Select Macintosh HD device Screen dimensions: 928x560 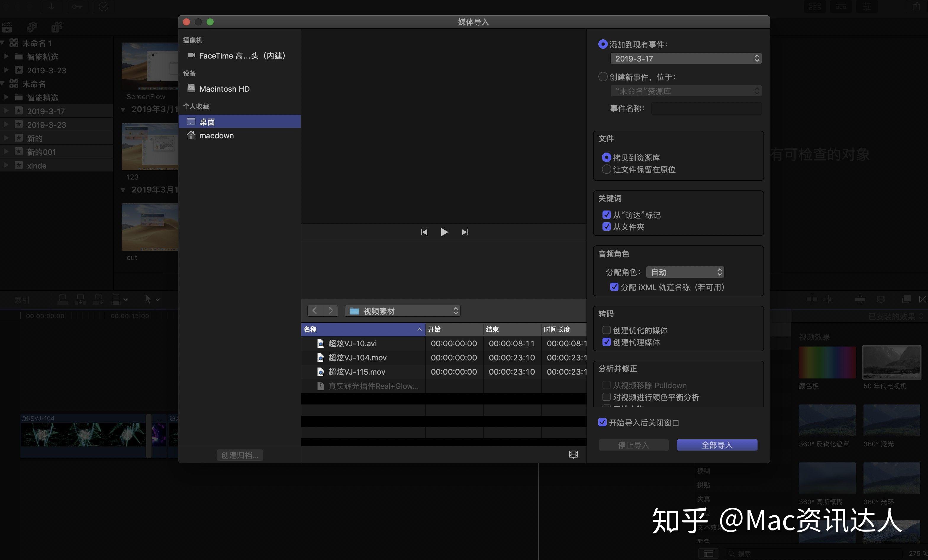239,89
